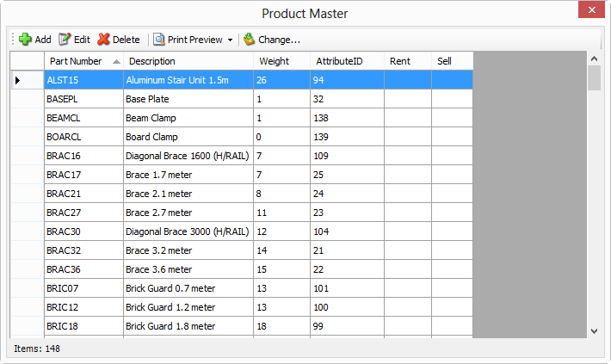Image resolution: width=611 pixels, height=364 pixels.
Task: Click the red X Delete icon
Action: pyautogui.click(x=103, y=40)
